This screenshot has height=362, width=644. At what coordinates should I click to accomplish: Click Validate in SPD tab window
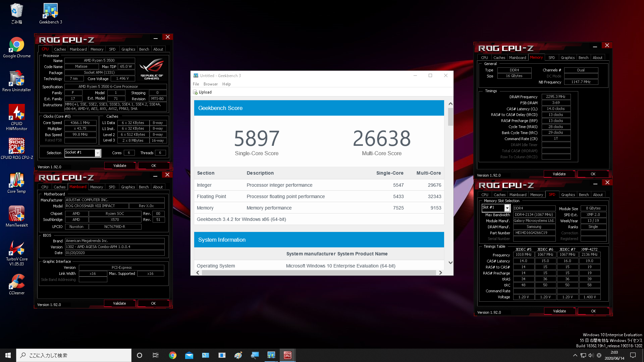coord(559,311)
